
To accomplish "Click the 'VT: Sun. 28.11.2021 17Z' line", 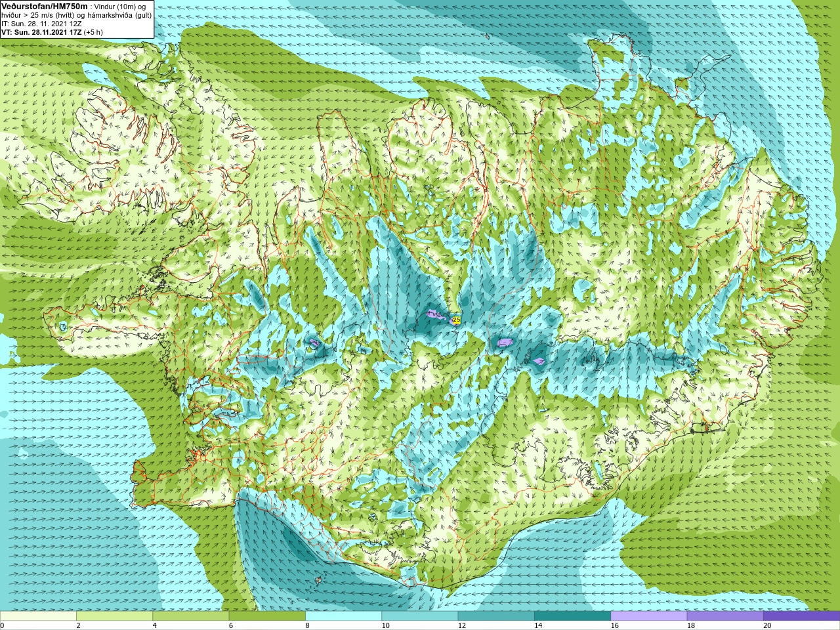I will 41,31.
